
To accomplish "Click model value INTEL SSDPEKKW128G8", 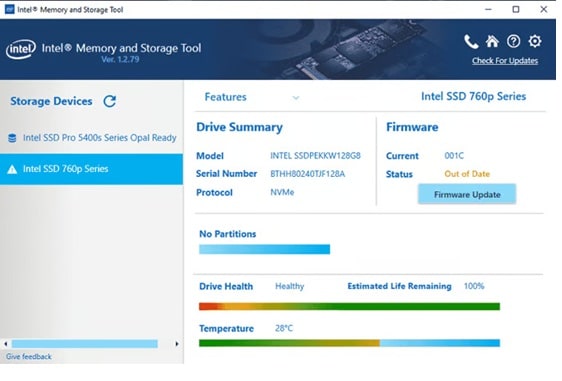I will click(x=315, y=156).
